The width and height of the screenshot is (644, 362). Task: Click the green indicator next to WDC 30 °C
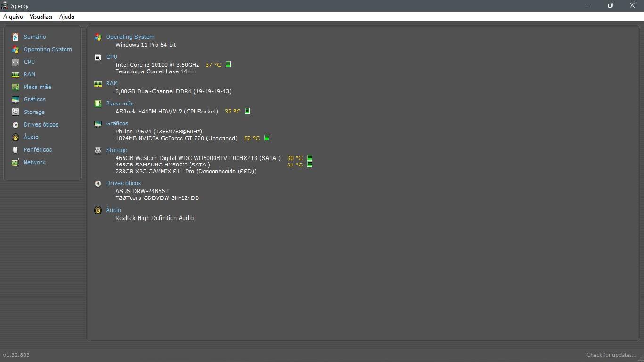(310, 158)
